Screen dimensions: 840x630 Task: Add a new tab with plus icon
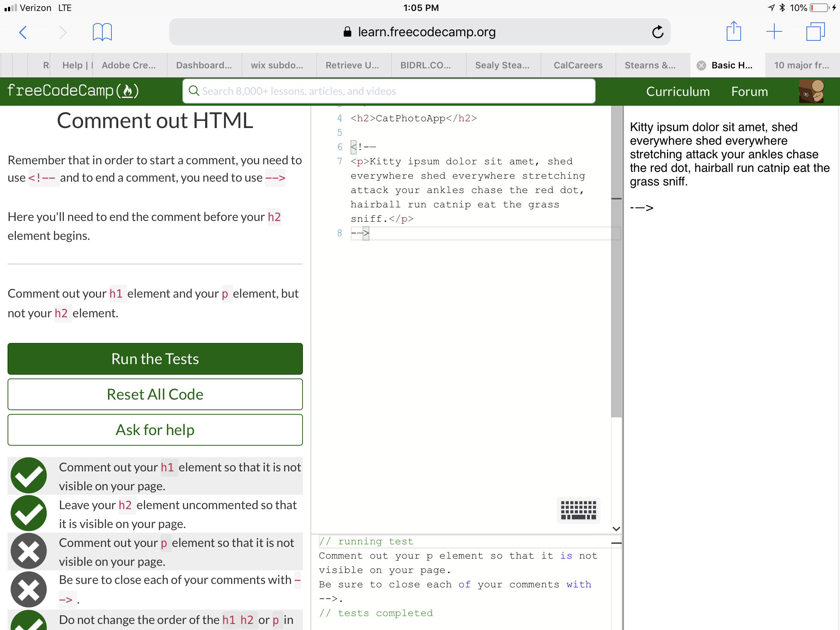[x=774, y=31]
